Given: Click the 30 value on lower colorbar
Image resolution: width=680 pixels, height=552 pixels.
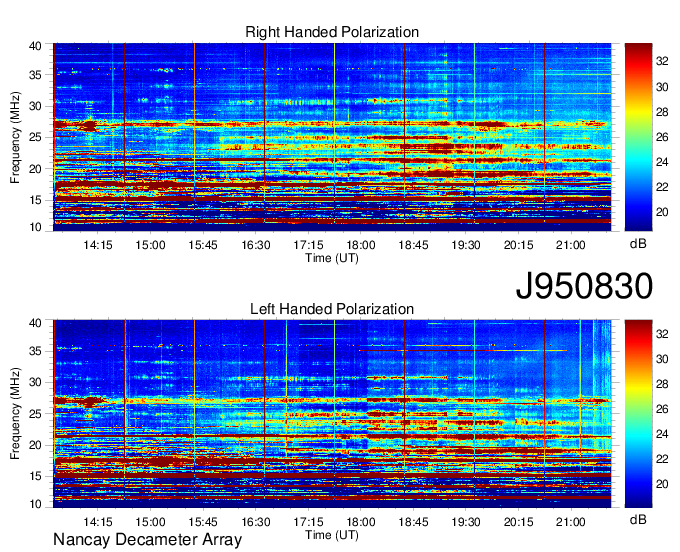Looking at the screenshot, I should [x=662, y=359].
